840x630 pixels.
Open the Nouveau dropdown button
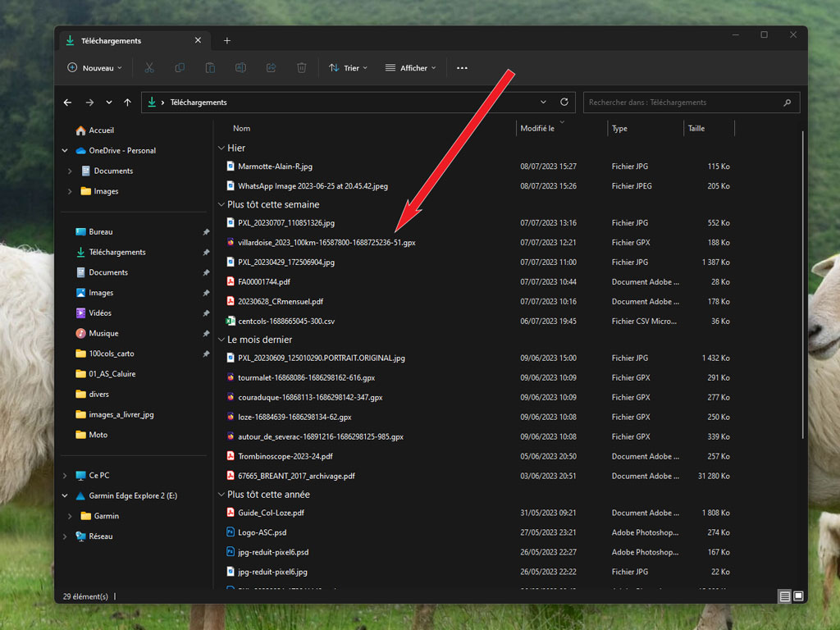(94, 68)
